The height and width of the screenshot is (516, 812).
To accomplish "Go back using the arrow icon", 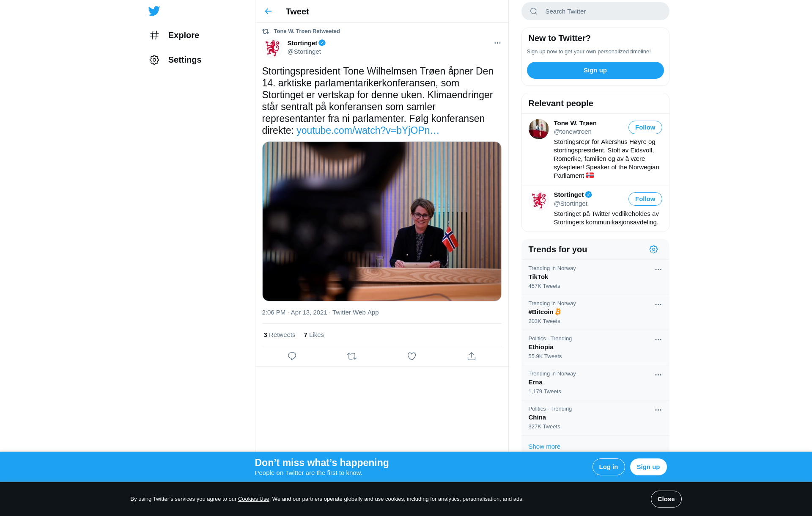I will (268, 11).
